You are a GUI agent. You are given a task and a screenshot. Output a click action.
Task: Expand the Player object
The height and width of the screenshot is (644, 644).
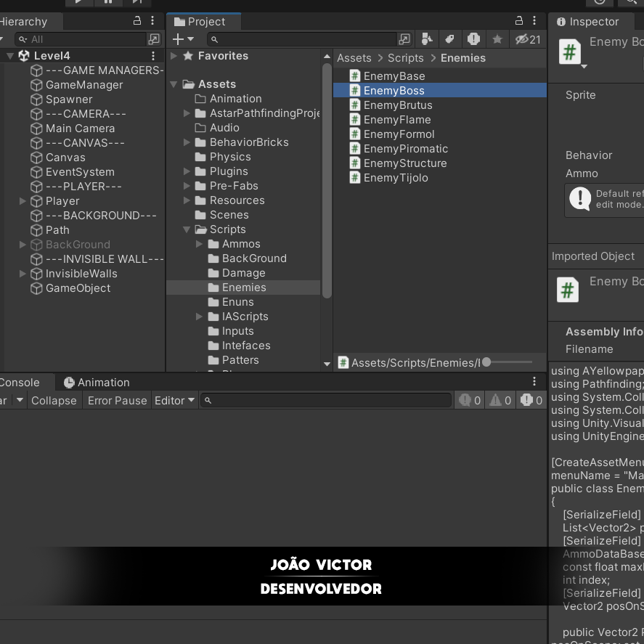(x=23, y=201)
